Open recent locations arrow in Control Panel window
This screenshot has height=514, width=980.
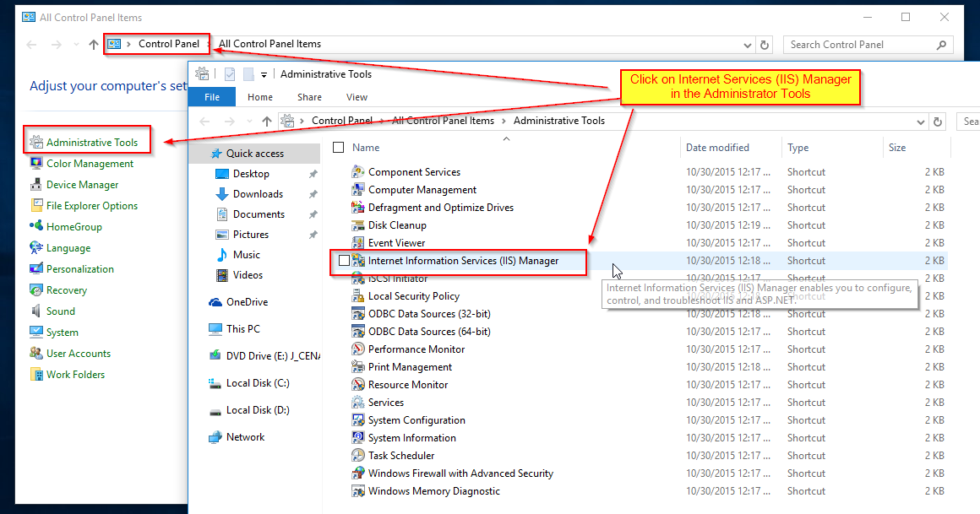tap(76, 45)
